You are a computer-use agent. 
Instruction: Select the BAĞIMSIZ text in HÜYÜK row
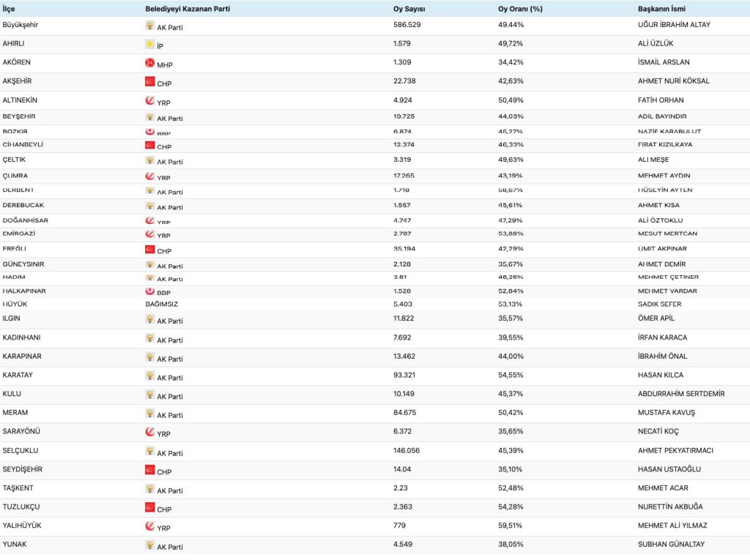click(x=162, y=304)
